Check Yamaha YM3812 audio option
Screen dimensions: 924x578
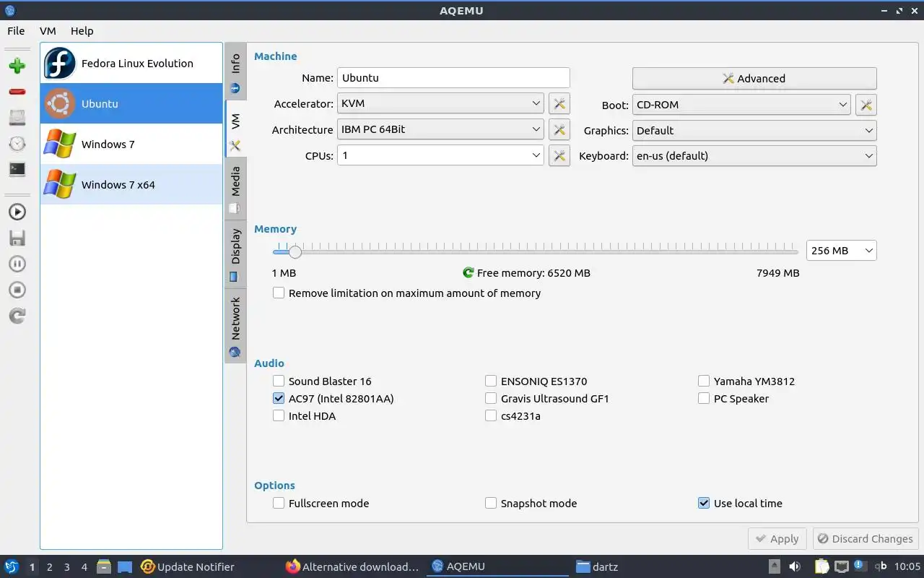[x=746, y=381]
